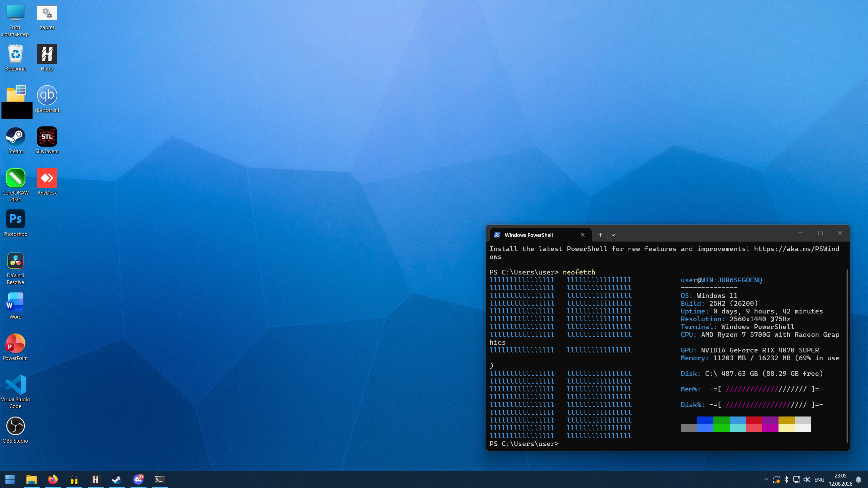Click the 'OS: Windows 11' line
The image size is (868, 488).
point(709,296)
